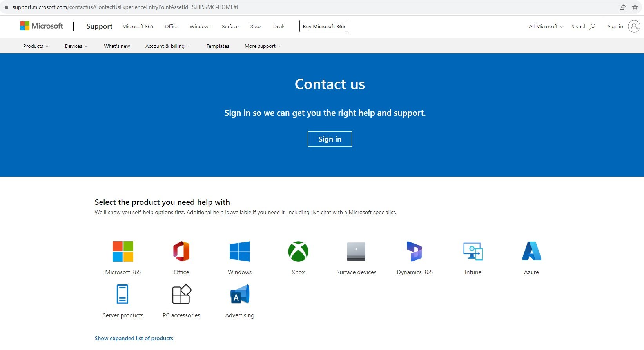Open the All Microsoft dropdown
The height and width of the screenshot is (350, 644).
[546, 26]
